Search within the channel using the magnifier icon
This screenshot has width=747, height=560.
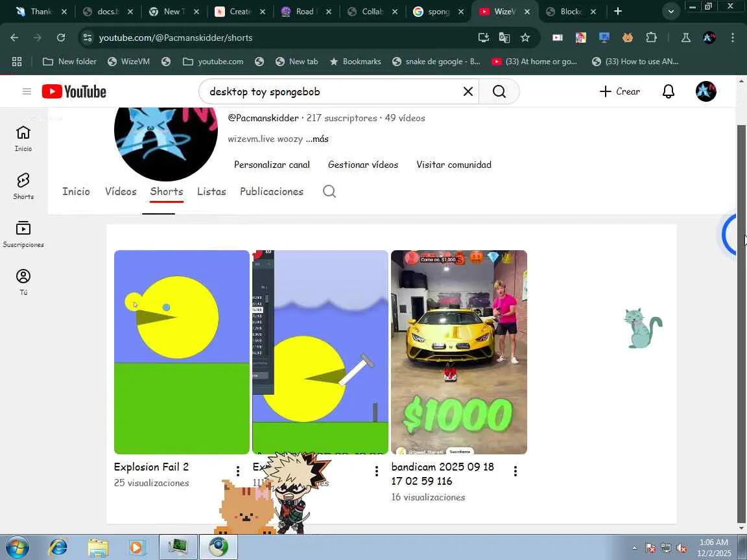pyautogui.click(x=329, y=191)
